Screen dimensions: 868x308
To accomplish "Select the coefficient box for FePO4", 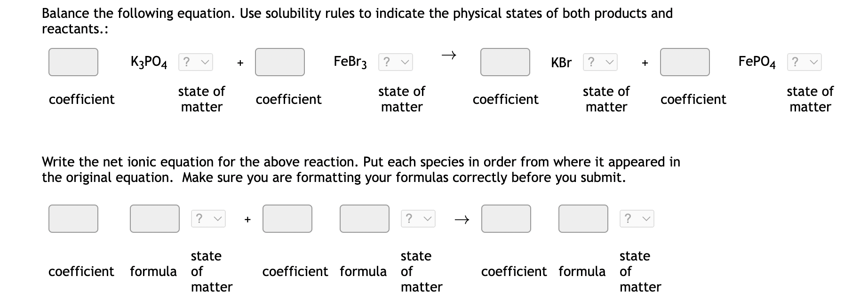I will point(685,62).
